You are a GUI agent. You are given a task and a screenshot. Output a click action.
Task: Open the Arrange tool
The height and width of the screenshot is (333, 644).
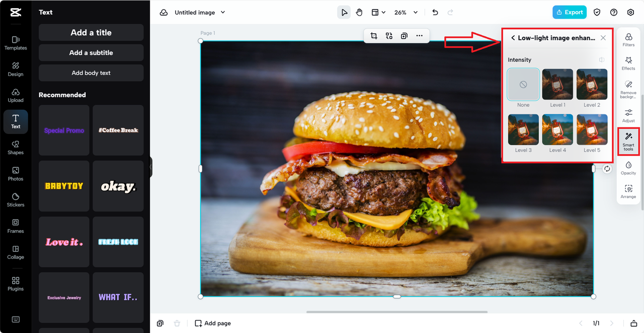[x=628, y=192]
